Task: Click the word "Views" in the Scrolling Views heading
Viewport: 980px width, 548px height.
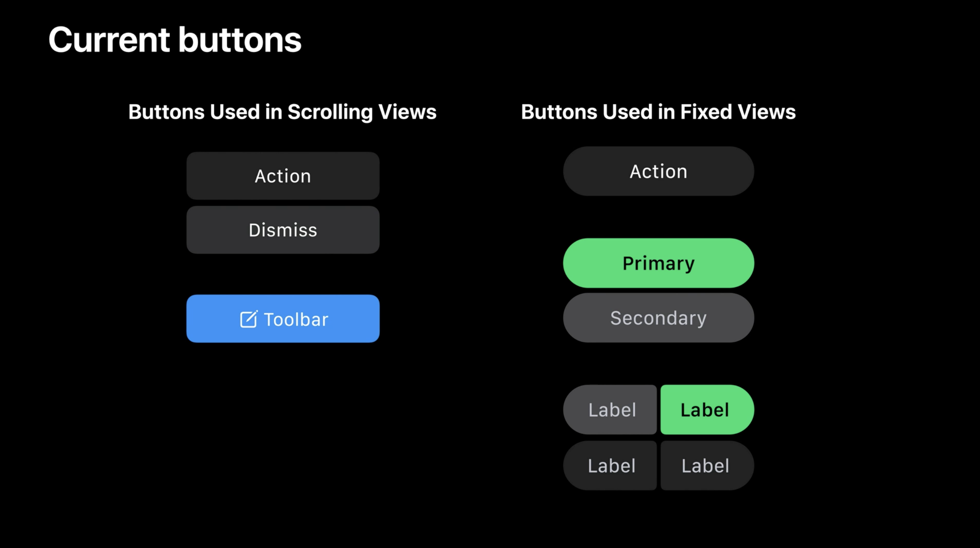Action: (x=407, y=112)
